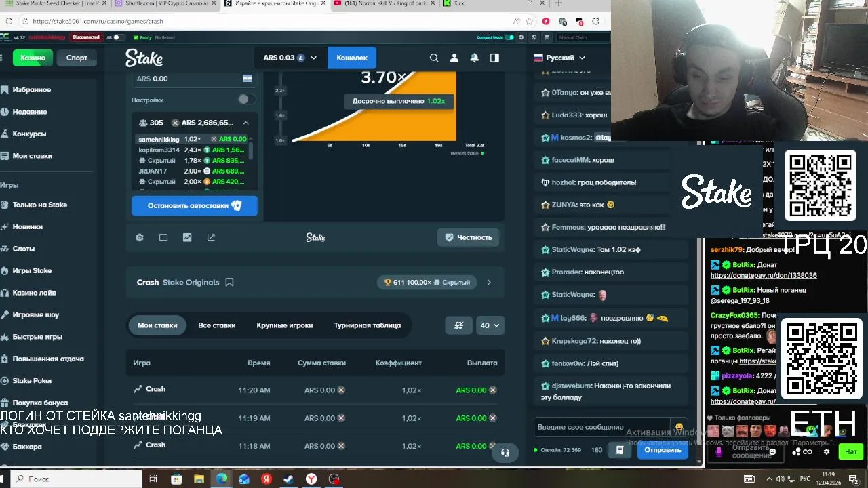Click the donatepay link in the stream chat

764,276
